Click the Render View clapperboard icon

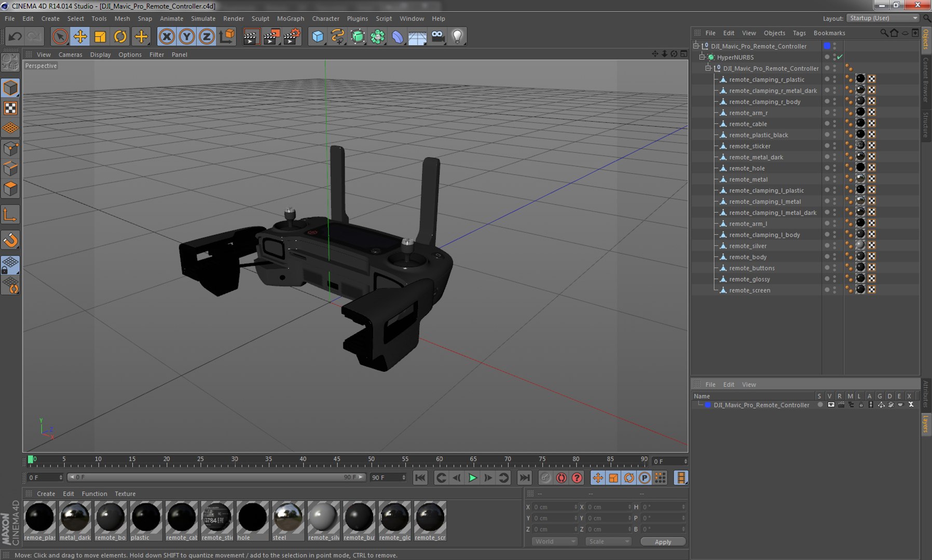251,36
